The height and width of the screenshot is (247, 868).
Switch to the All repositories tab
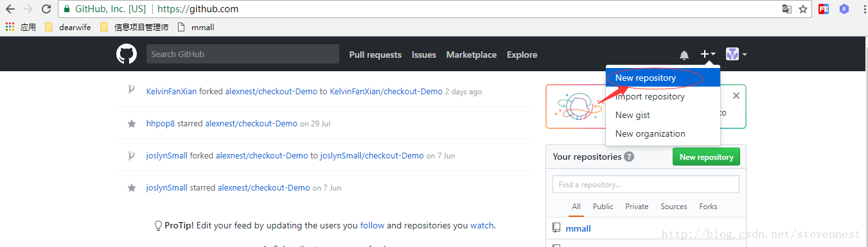576,207
